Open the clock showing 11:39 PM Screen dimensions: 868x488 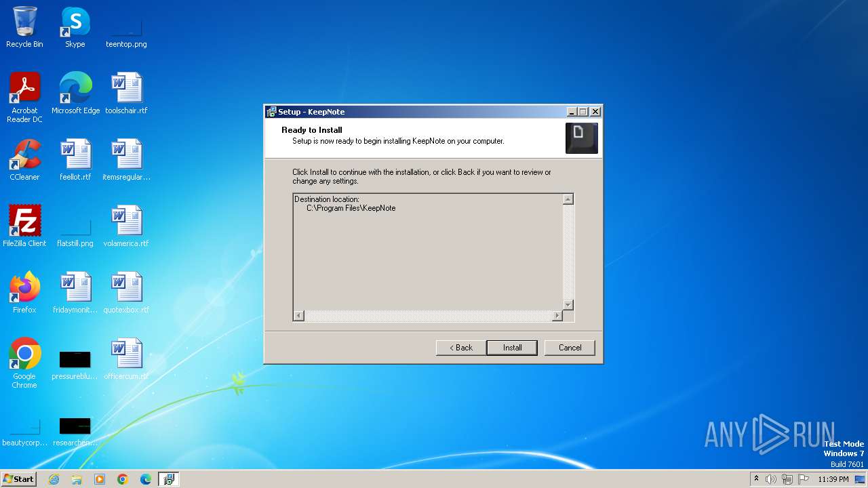click(x=833, y=479)
